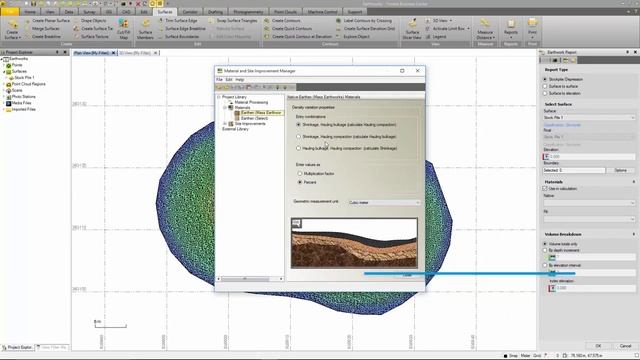Open Surface dropdown showing Stock Pile 1
The image size is (640, 360).
point(589,118)
